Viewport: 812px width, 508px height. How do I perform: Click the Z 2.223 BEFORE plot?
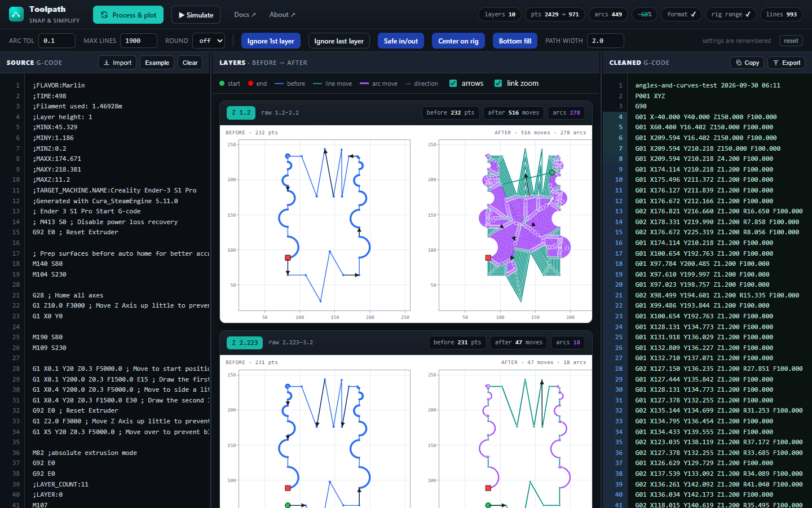[x=324, y=439]
